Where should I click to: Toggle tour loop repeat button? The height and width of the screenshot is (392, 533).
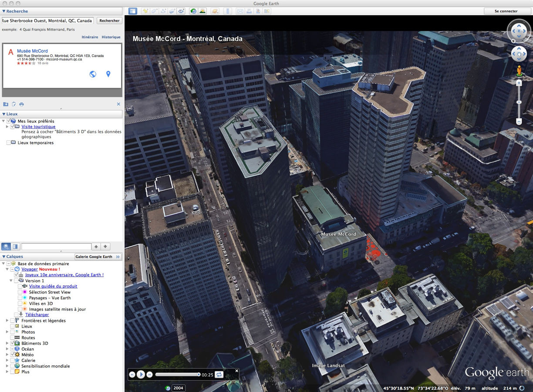[x=219, y=375]
